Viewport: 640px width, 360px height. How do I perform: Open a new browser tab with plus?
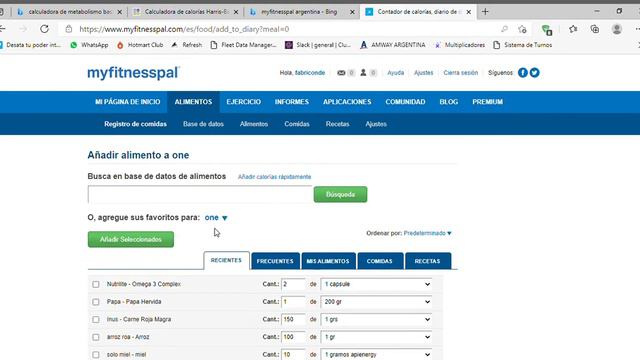coord(485,12)
